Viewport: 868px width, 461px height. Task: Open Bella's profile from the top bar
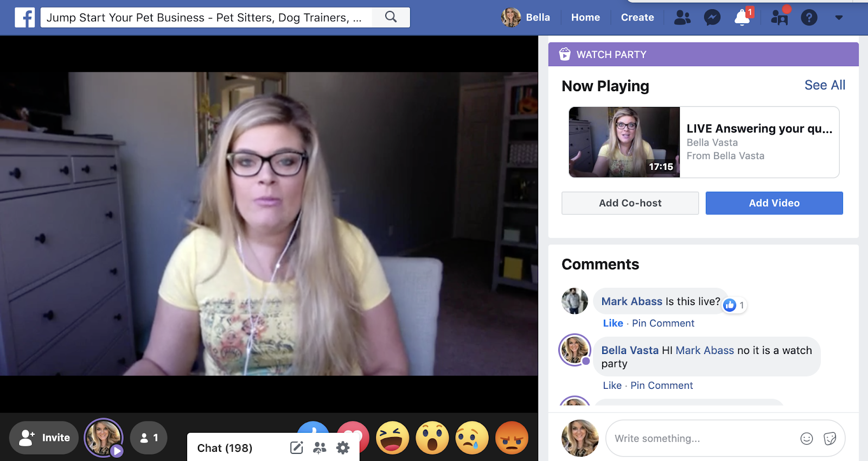[526, 17]
